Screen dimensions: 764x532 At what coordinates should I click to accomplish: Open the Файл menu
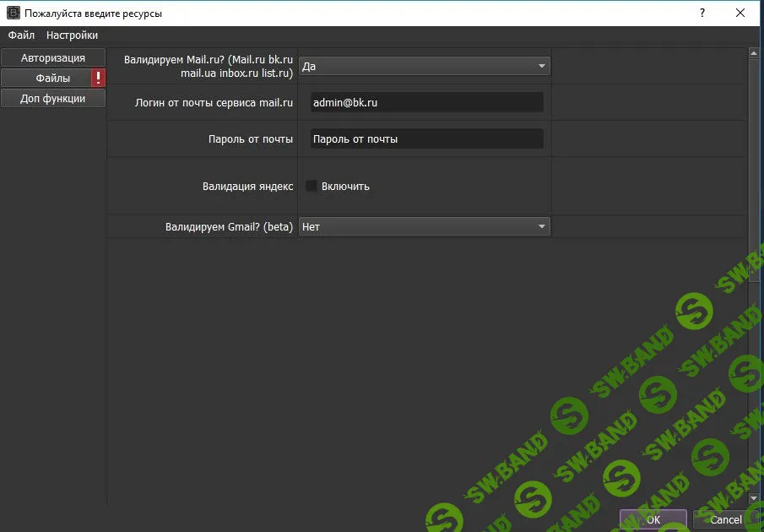pos(21,35)
